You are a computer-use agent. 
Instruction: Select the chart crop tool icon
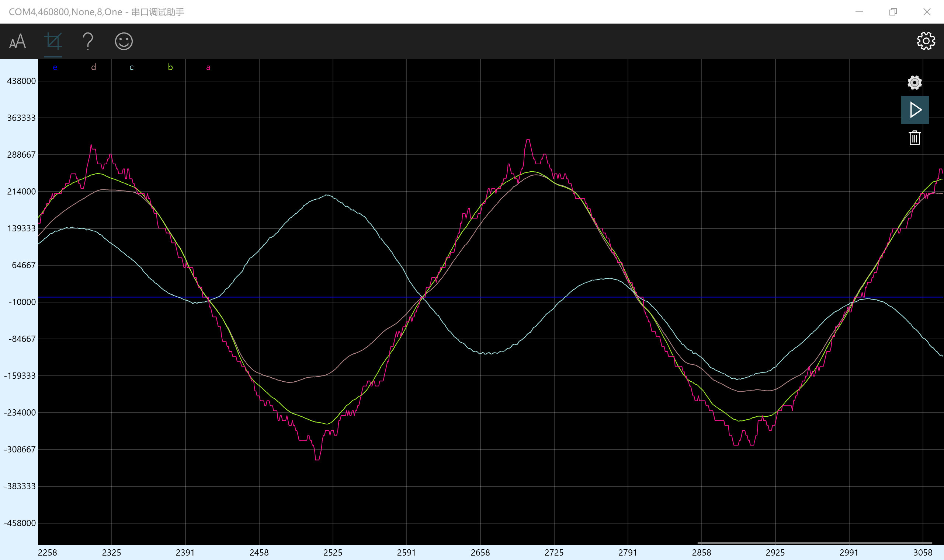coord(53,41)
